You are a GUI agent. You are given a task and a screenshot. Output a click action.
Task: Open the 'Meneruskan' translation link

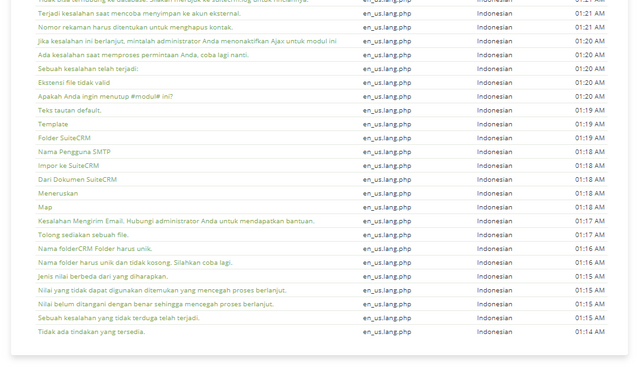pyautogui.click(x=58, y=194)
